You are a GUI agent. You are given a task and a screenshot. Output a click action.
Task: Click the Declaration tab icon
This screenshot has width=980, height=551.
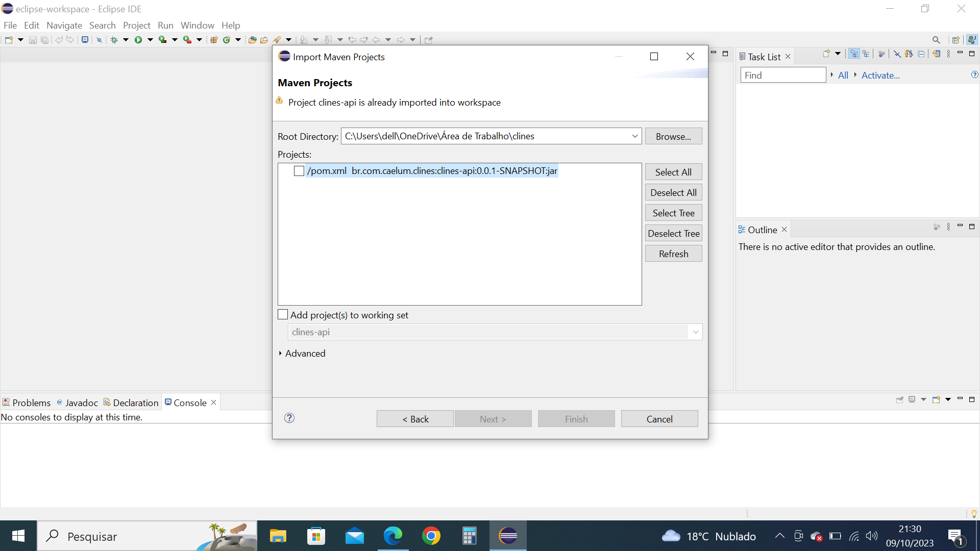click(106, 403)
